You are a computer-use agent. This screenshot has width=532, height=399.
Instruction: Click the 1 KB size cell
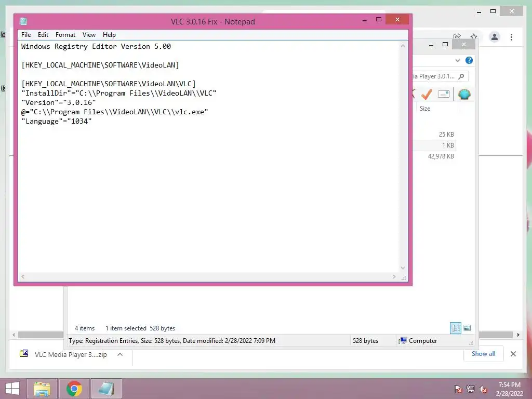448,145
